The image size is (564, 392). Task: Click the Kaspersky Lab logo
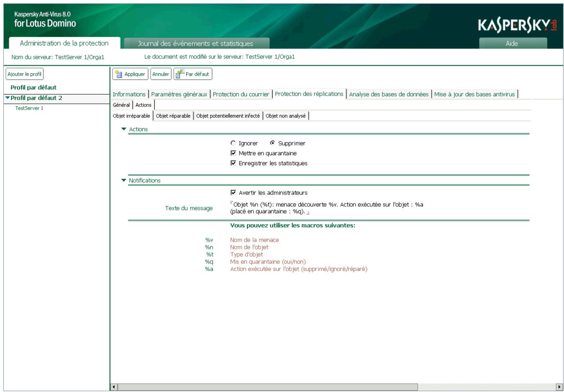click(x=518, y=26)
